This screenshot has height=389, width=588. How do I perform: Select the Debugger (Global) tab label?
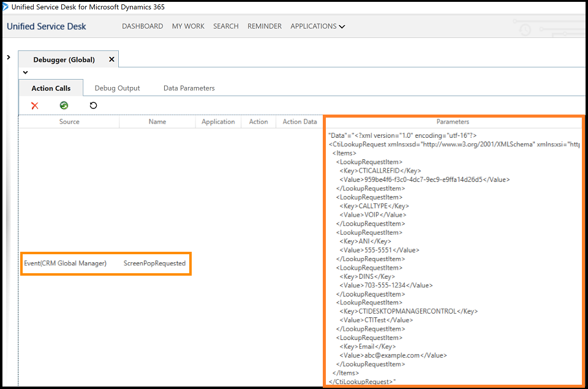click(x=64, y=59)
